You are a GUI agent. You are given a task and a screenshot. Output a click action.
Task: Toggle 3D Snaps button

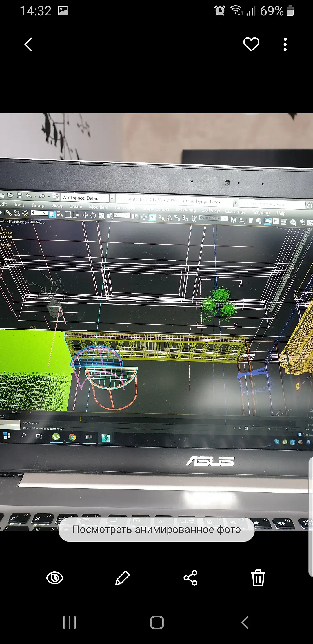pyautogui.click(x=161, y=217)
